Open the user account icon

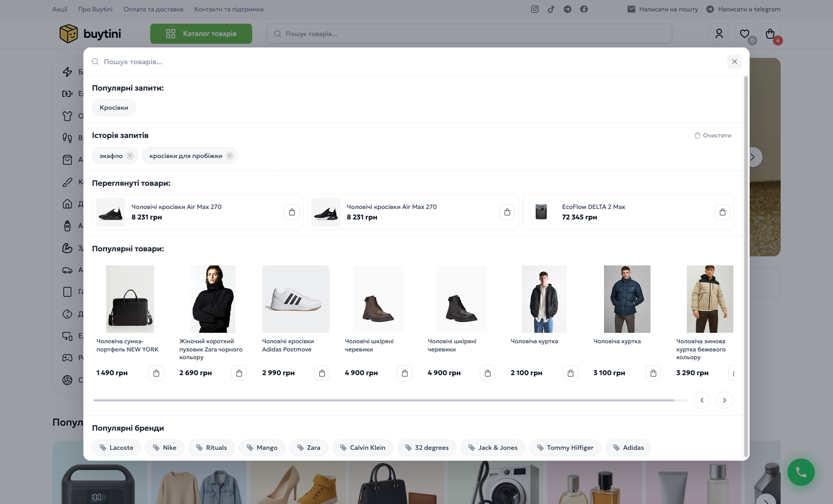tap(719, 34)
